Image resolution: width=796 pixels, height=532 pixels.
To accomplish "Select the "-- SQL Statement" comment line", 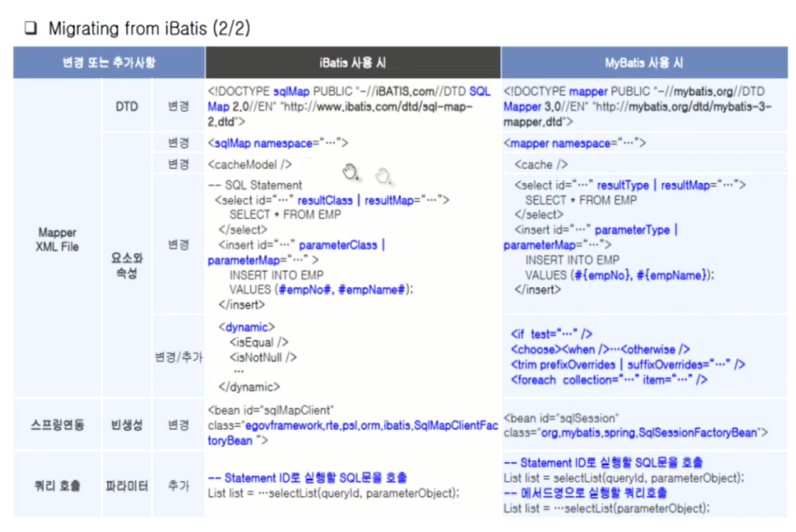I will (x=255, y=185).
